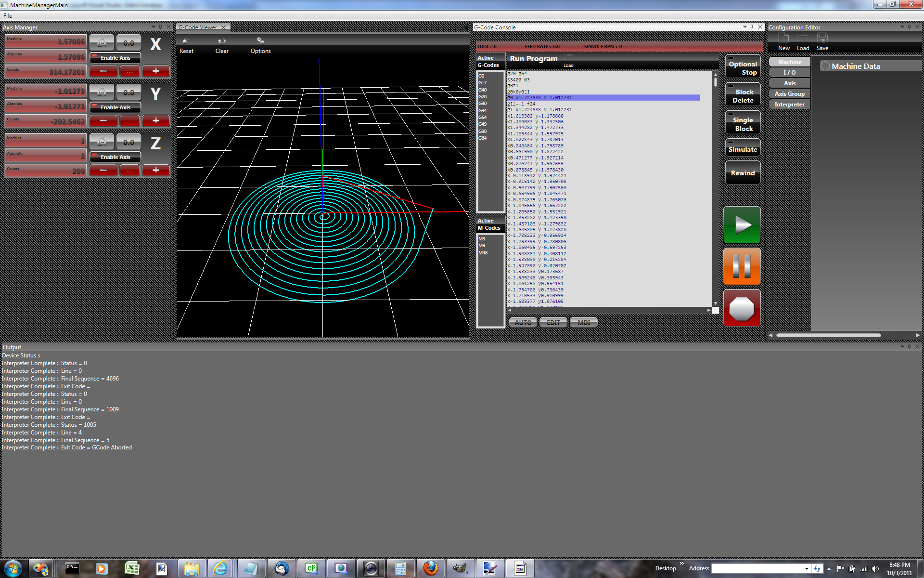The height and width of the screenshot is (578, 924).
Task: Click the X axis home icon
Action: tap(102, 42)
